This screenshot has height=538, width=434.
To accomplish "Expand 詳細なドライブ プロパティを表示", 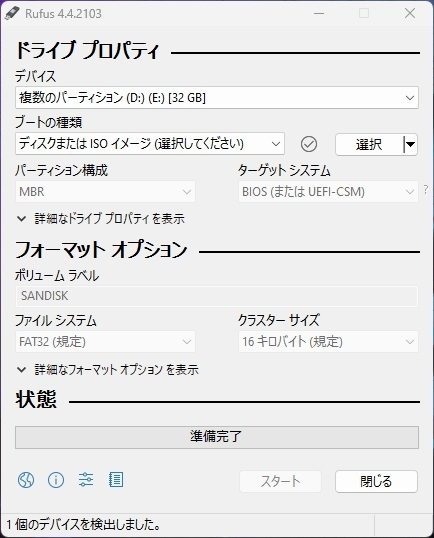I will 101,219.
